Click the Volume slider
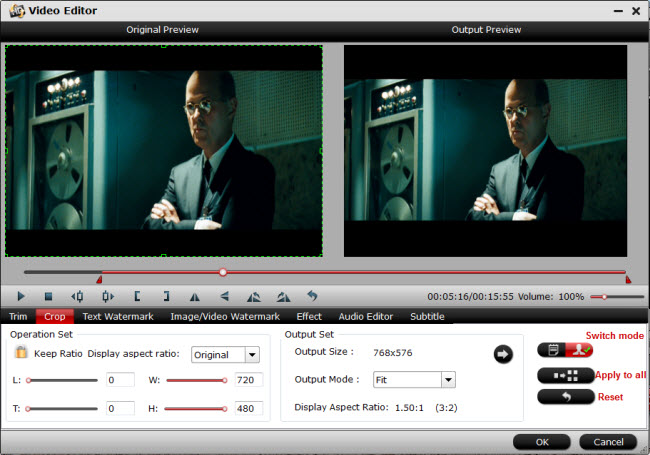Screen dimensions: 650x455 617,297
